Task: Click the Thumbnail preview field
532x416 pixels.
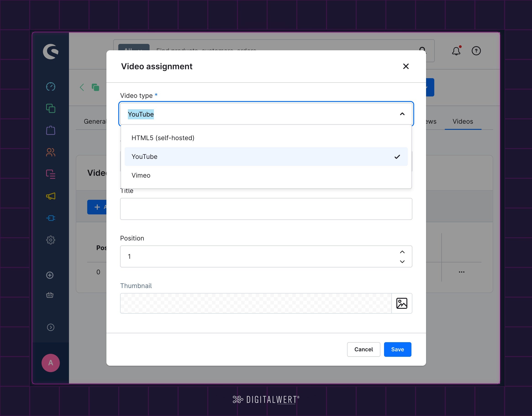Action: (256, 303)
